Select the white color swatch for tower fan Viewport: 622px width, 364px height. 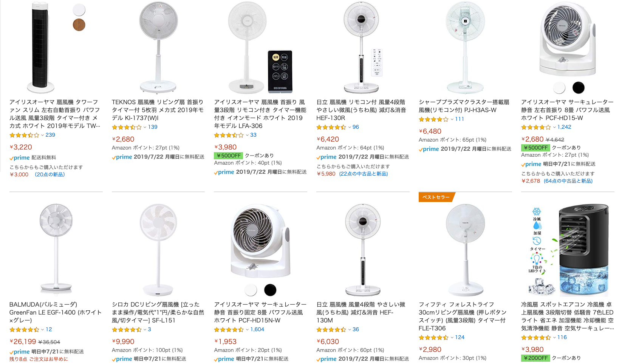pyautogui.click(x=79, y=9)
